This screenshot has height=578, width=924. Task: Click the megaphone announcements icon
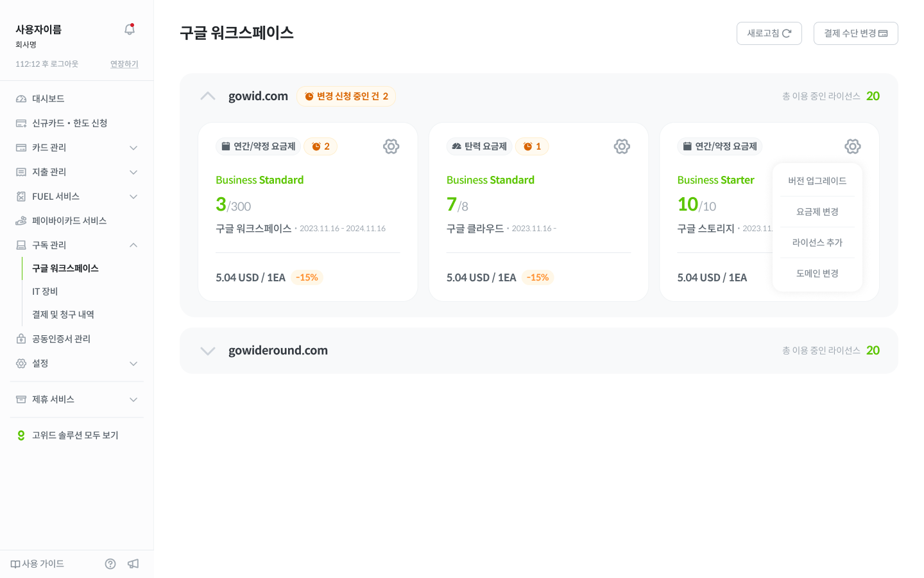pyautogui.click(x=133, y=564)
